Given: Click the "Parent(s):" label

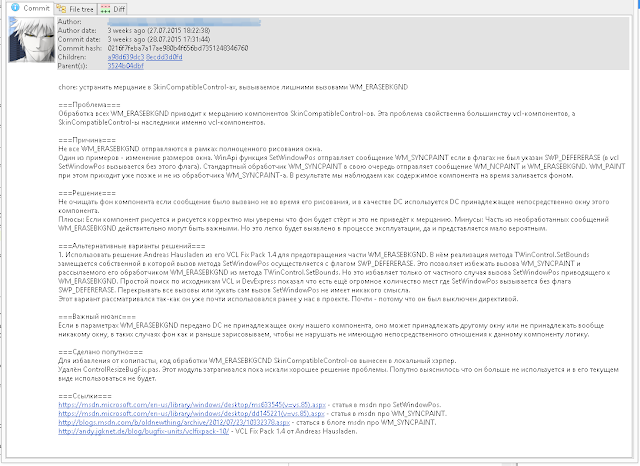Looking at the screenshot, I should (x=72, y=66).
